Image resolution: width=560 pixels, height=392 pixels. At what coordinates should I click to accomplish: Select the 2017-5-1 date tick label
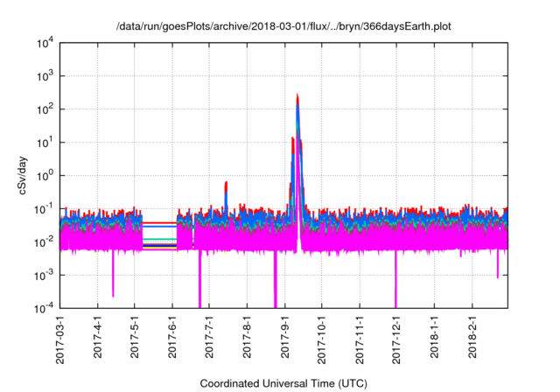click(135, 339)
